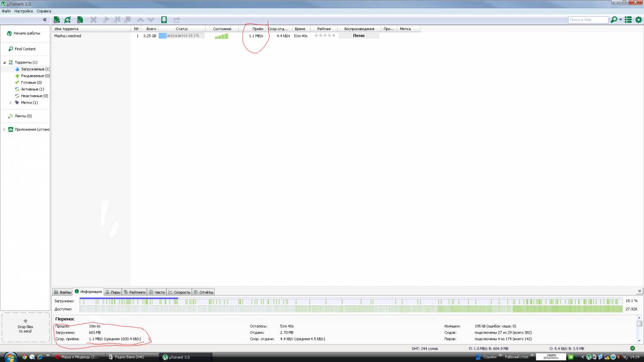Open the Windows Start button
The width and height of the screenshot is (644, 362).
(10, 357)
